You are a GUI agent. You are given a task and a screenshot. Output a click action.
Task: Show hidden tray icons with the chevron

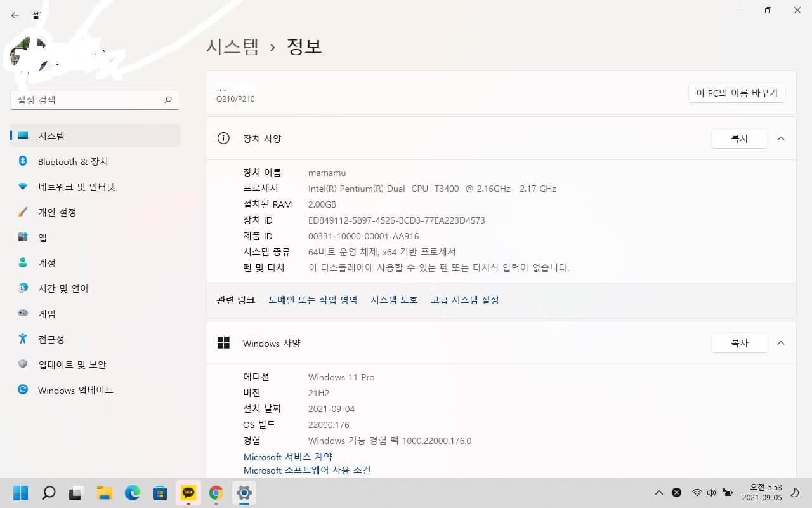pyautogui.click(x=659, y=492)
